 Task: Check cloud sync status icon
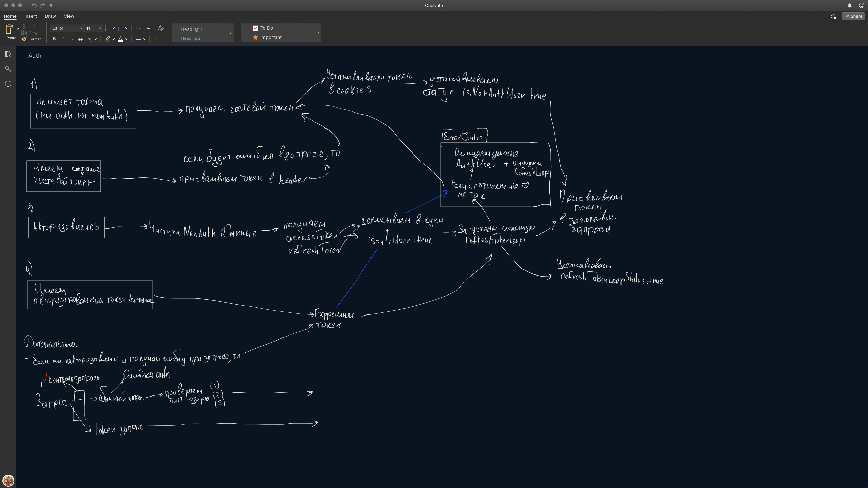pyautogui.click(x=834, y=16)
